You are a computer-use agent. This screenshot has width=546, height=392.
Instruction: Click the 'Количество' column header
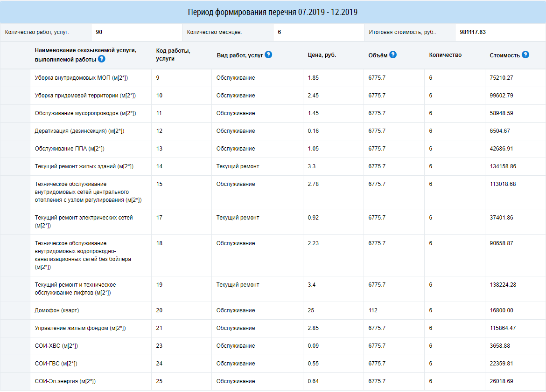(445, 55)
